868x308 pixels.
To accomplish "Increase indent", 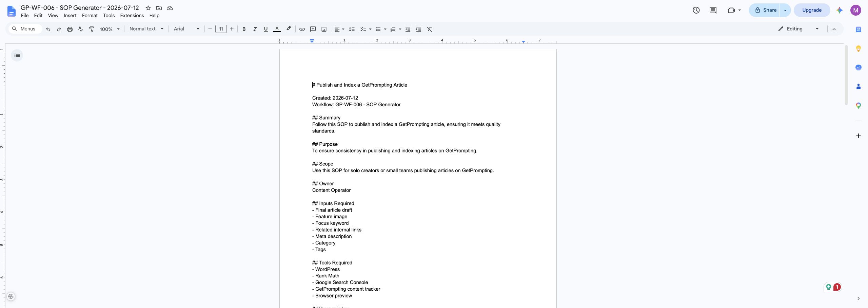I will (419, 29).
